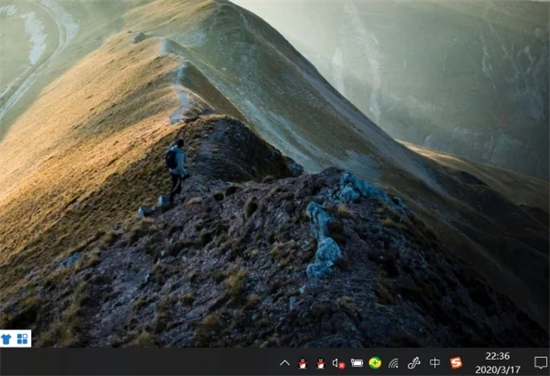Expand the hidden tray icons chevron
550x376 pixels.
284,363
